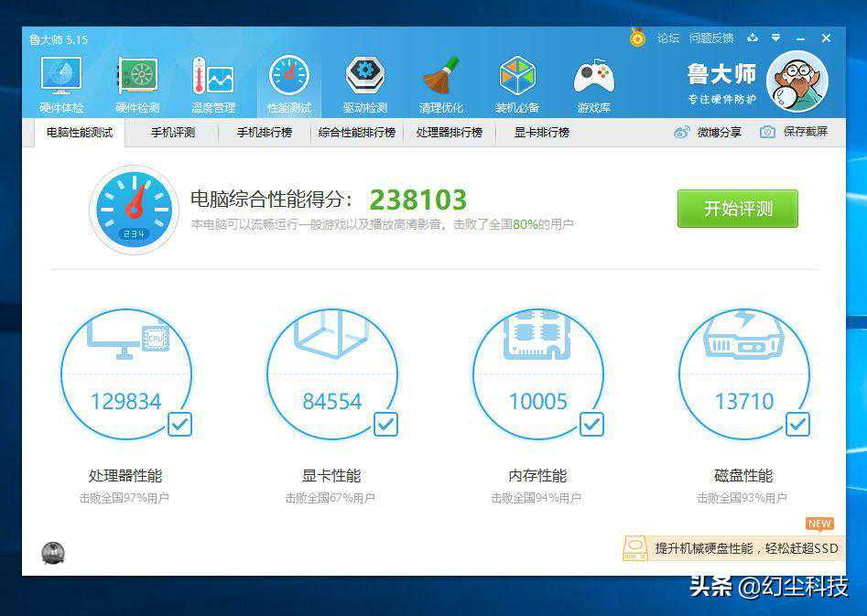Viewport: 867px width, 616px height.
Task: Switch to 手机评测 tab
Action: pyautogui.click(x=173, y=133)
